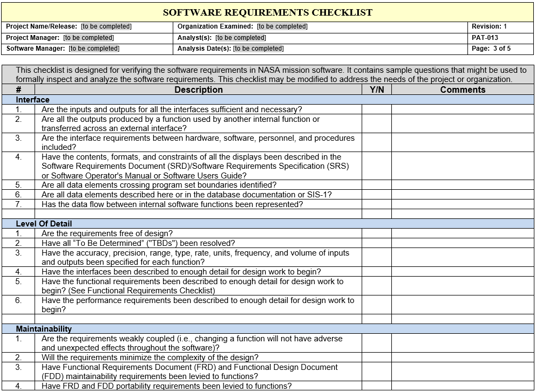Click the Comments column header
Viewport: 536px width, 392px height.
pos(463,90)
